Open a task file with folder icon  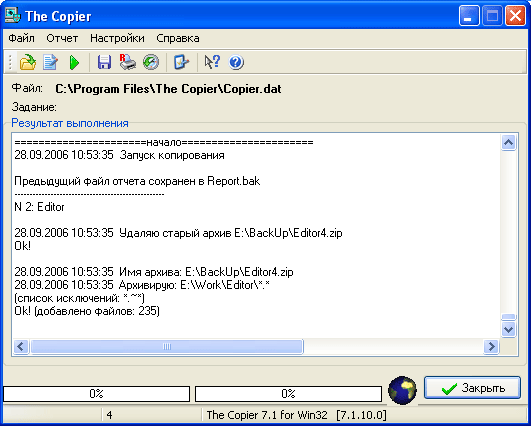(x=28, y=62)
